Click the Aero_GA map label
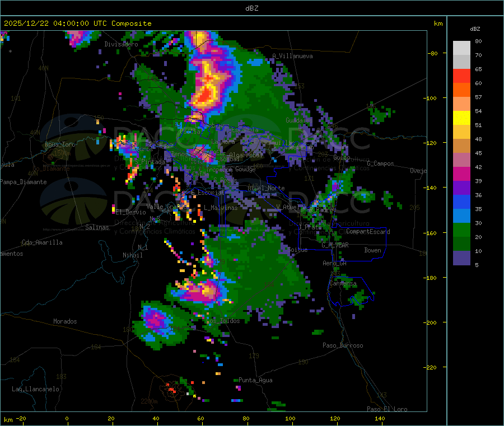This screenshot has width=504, height=426. click(335, 263)
